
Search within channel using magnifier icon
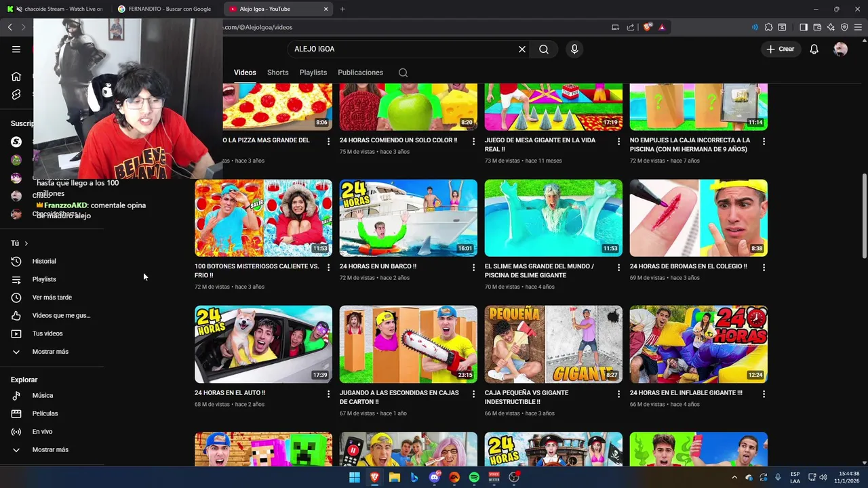[403, 73]
